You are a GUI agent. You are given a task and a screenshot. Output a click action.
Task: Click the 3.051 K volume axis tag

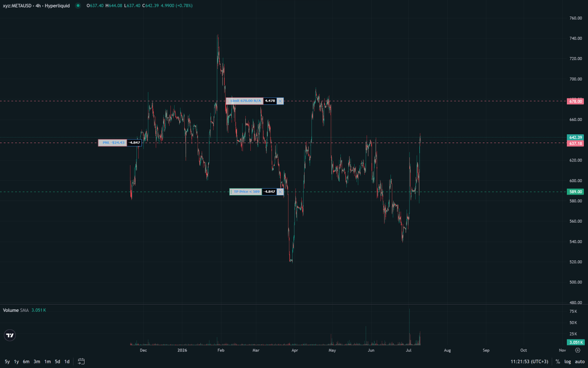576,342
